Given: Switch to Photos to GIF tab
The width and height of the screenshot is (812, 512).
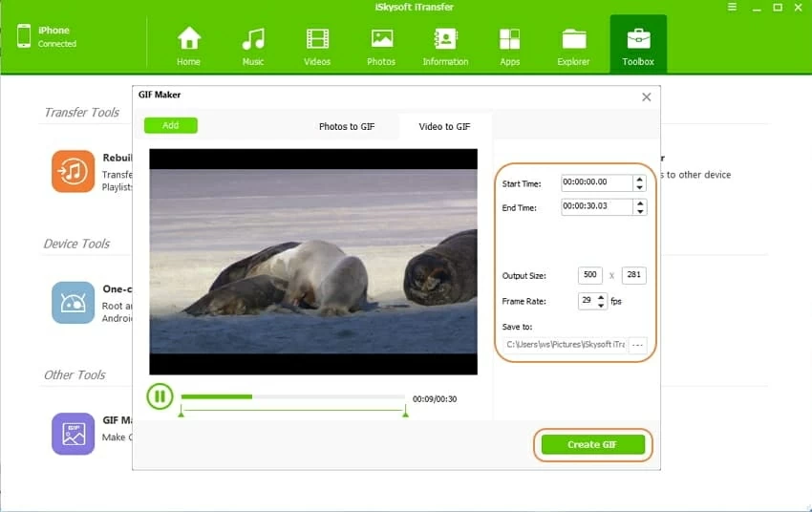Looking at the screenshot, I should [347, 127].
